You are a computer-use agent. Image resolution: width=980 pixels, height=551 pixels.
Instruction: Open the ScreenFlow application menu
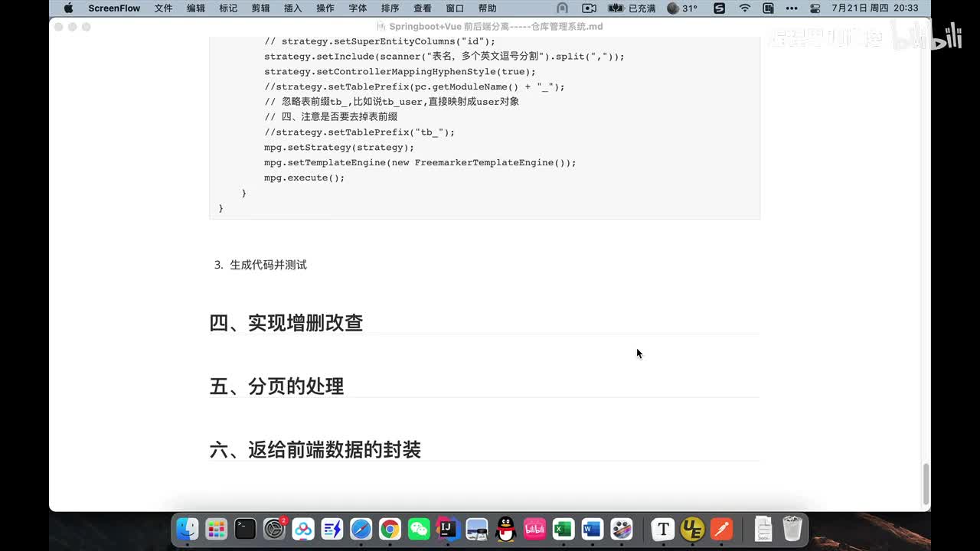point(114,8)
